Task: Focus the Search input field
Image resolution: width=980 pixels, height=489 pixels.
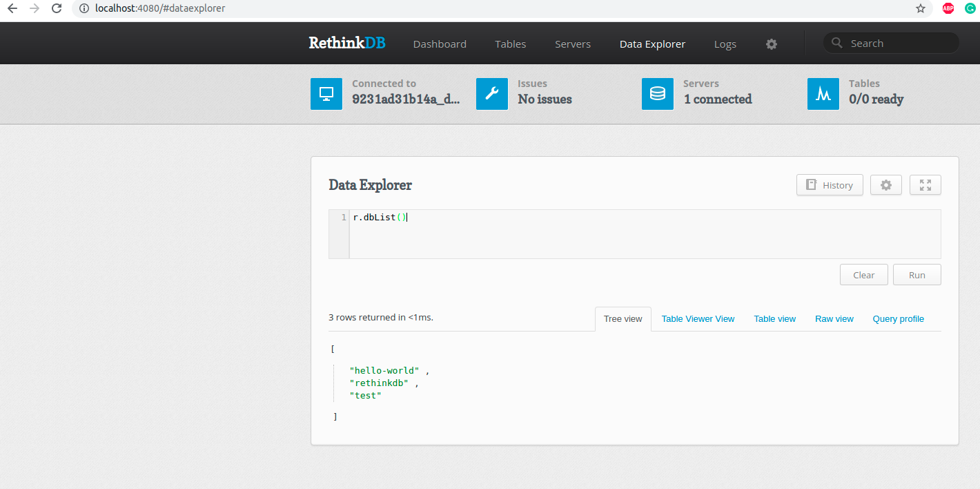Action: (891, 43)
